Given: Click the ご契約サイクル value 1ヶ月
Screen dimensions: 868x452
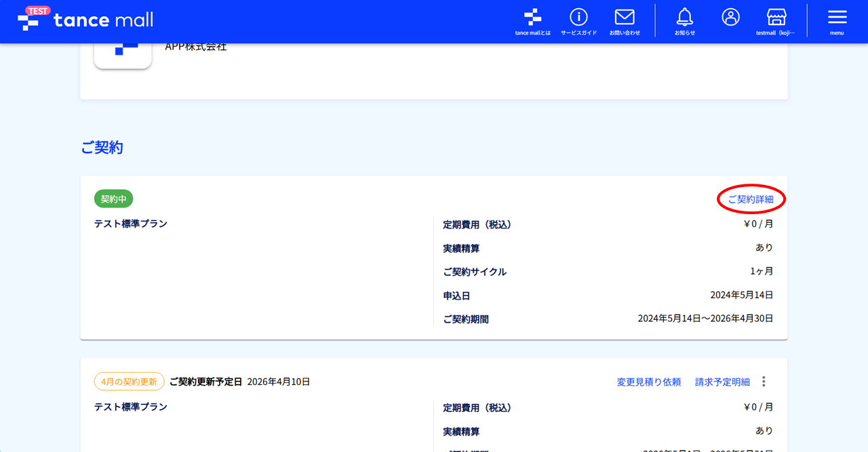Looking at the screenshot, I should coord(762,271).
